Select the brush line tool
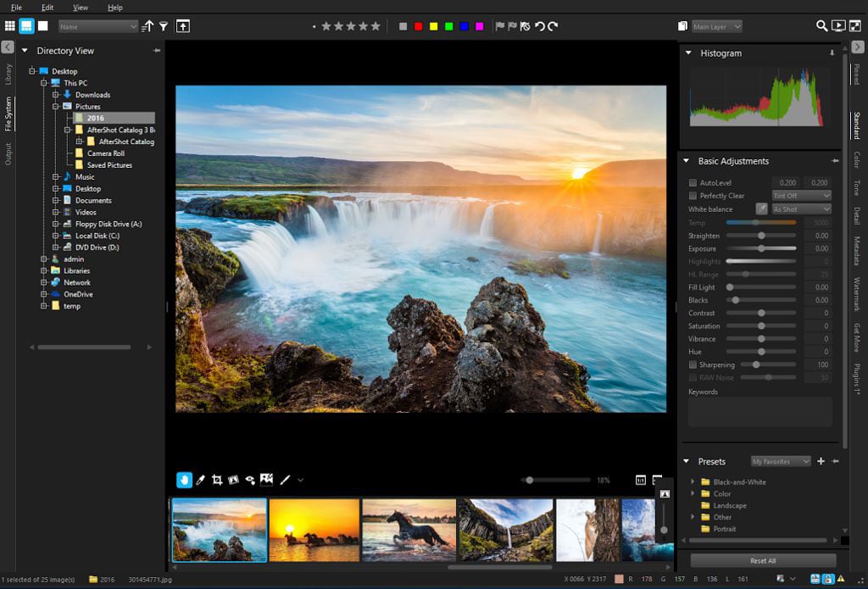The height and width of the screenshot is (589, 868). pyautogui.click(x=285, y=480)
